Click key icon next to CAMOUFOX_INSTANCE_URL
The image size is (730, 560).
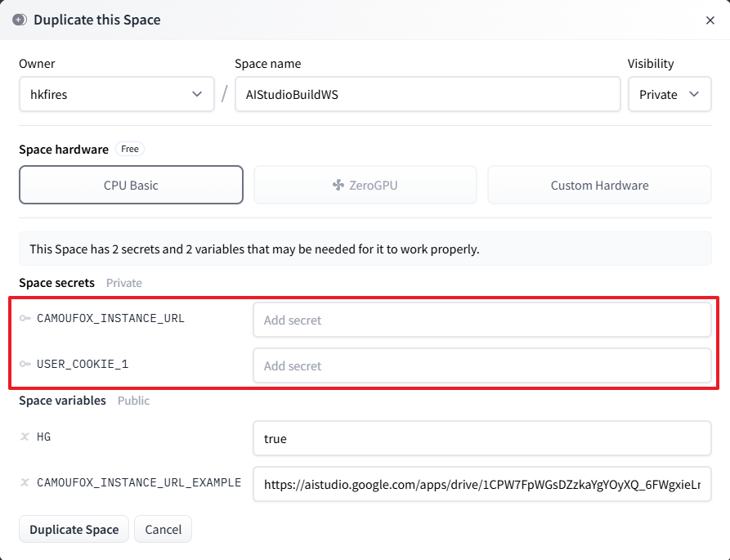coord(25,319)
